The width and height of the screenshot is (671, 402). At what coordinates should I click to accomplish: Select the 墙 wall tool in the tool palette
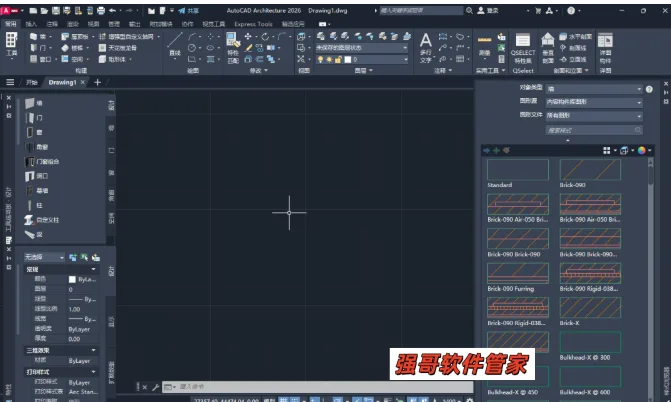pos(34,103)
